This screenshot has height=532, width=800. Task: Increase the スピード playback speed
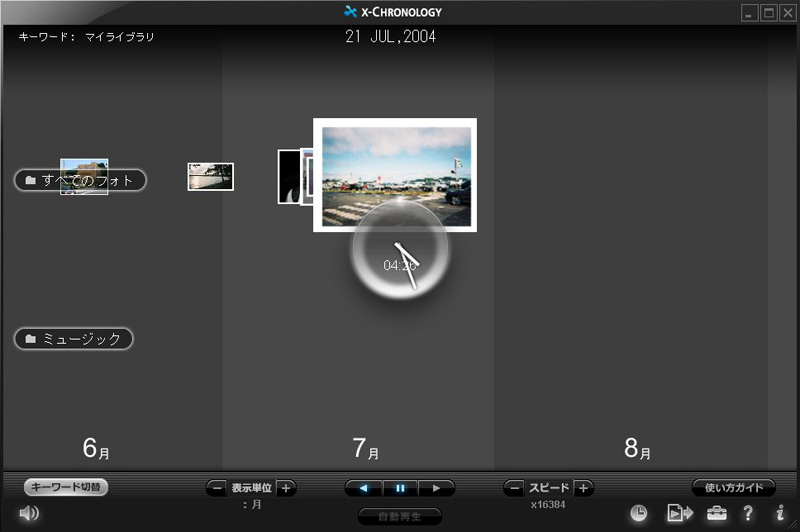584,488
